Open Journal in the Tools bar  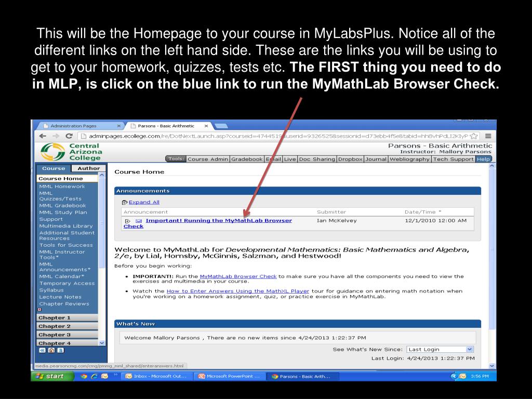point(376,159)
